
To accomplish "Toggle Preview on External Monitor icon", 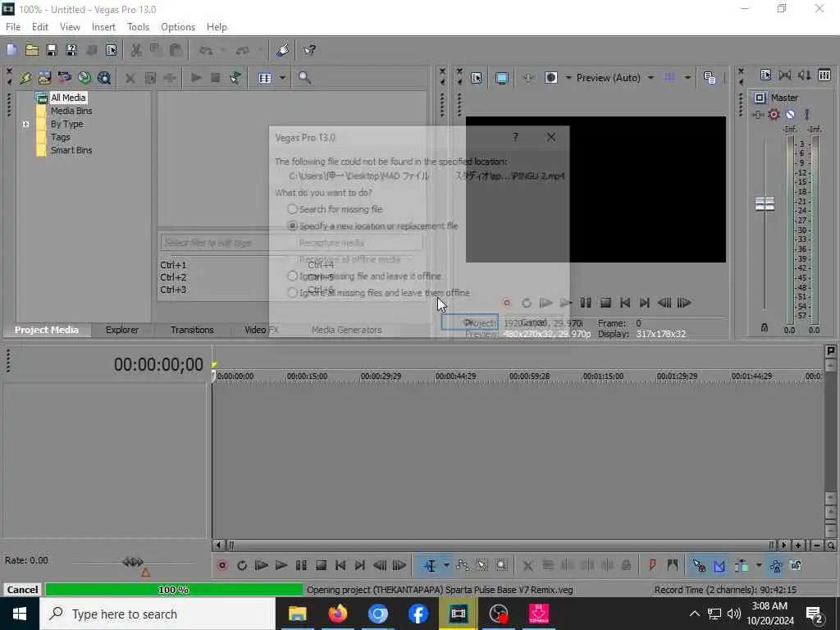I will tap(501, 78).
